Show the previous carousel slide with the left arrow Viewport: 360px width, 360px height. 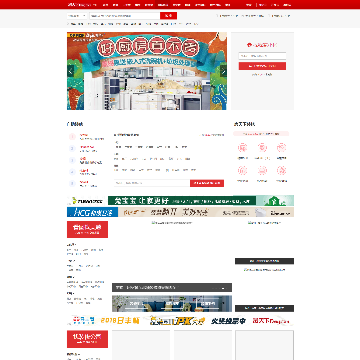pyautogui.click(x=70, y=71)
